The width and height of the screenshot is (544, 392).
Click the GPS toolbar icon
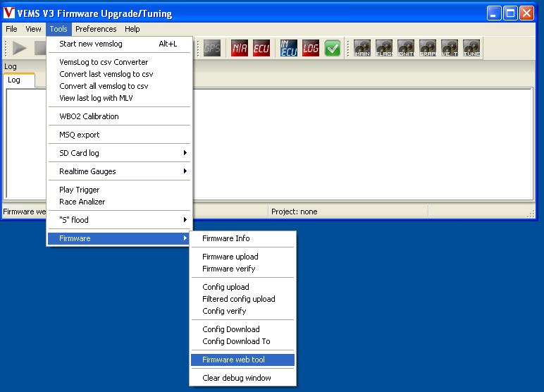[x=212, y=48]
